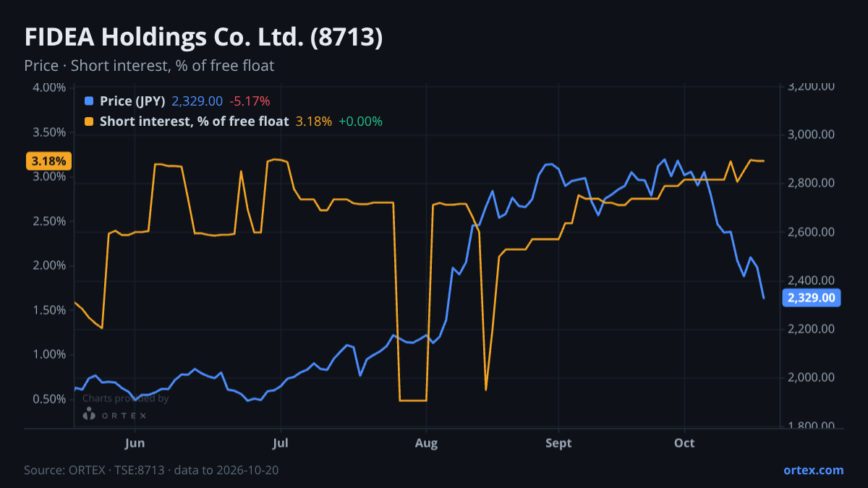Click the 4.00% left axis label
868x488 pixels.
49,88
